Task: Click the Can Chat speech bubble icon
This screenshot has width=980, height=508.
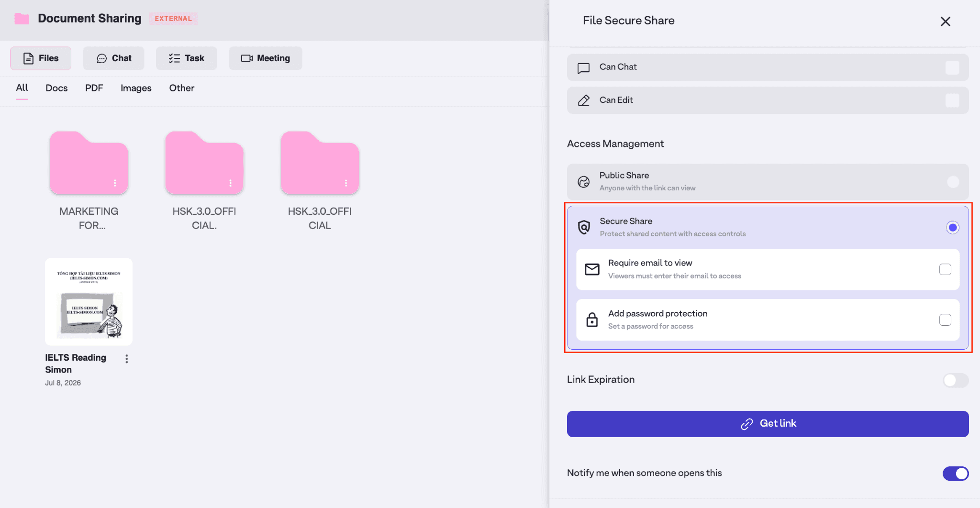Action: pos(583,68)
